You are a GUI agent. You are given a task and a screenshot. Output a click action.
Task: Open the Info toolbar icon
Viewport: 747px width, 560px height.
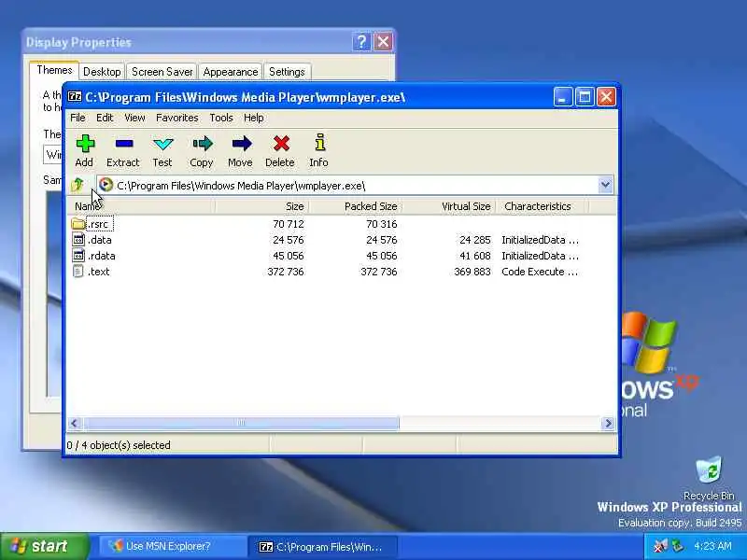coord(319,143)
